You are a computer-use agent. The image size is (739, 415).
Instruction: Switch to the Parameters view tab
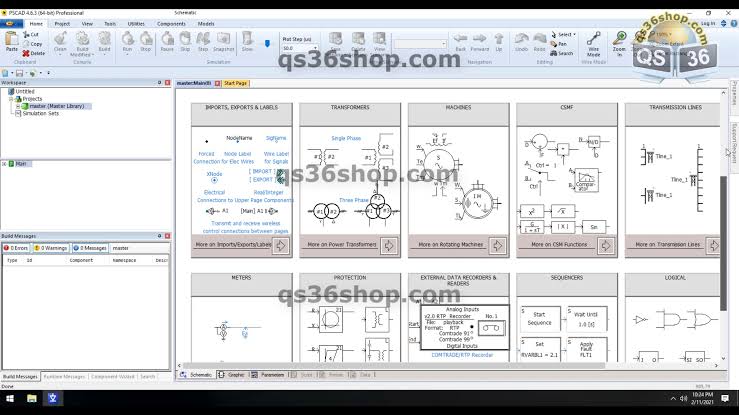pos(268,375)
